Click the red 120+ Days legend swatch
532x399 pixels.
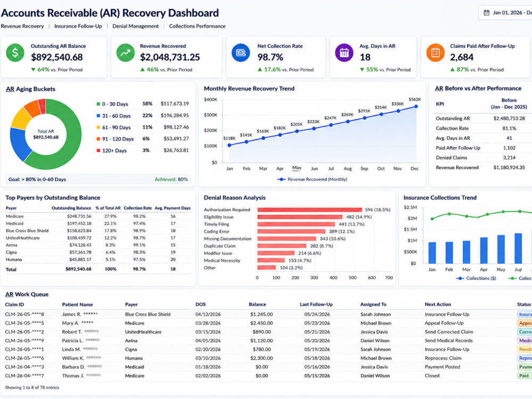(x=98, y=151)
